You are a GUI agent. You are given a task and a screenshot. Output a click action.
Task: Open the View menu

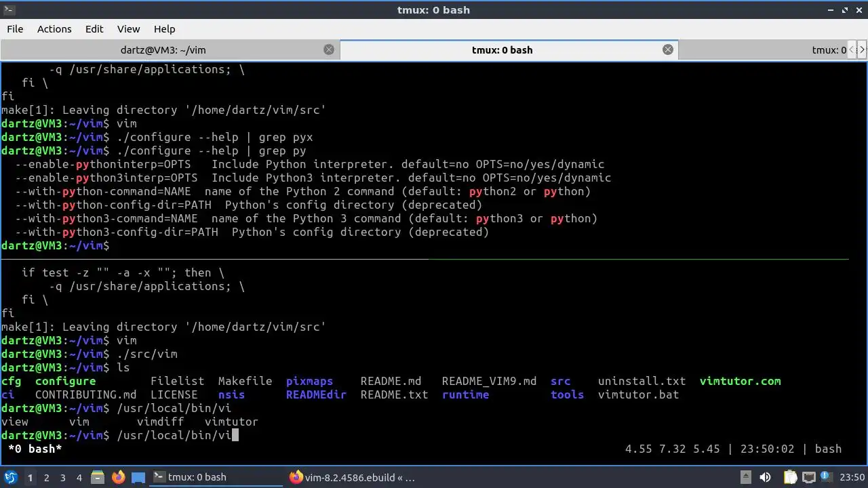point(128,29)
